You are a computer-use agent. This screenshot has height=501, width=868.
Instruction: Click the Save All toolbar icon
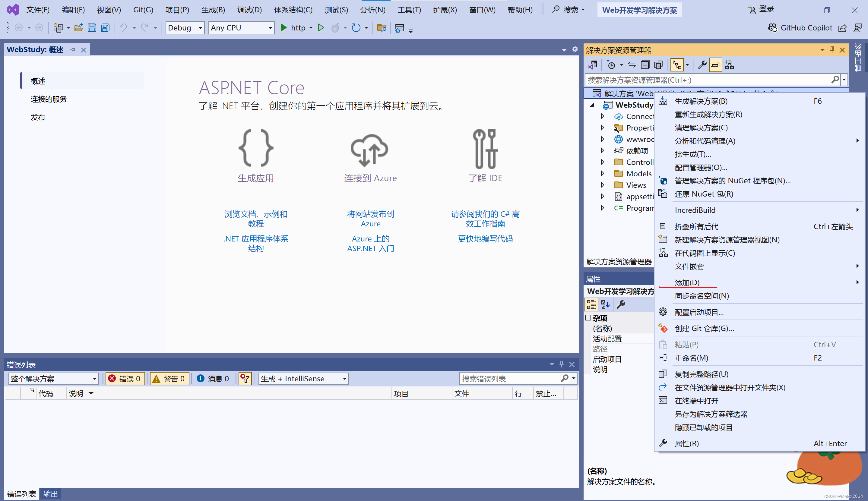coord(105,27)
